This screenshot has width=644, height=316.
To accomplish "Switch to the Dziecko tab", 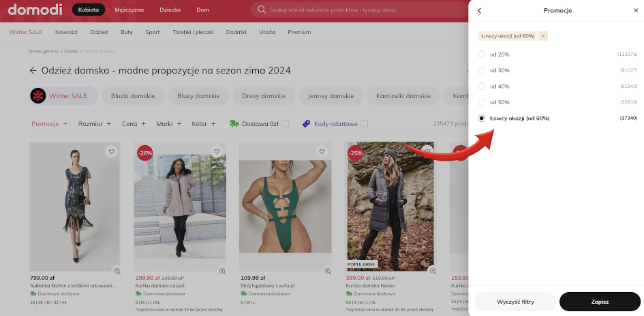I will [170, 10].
